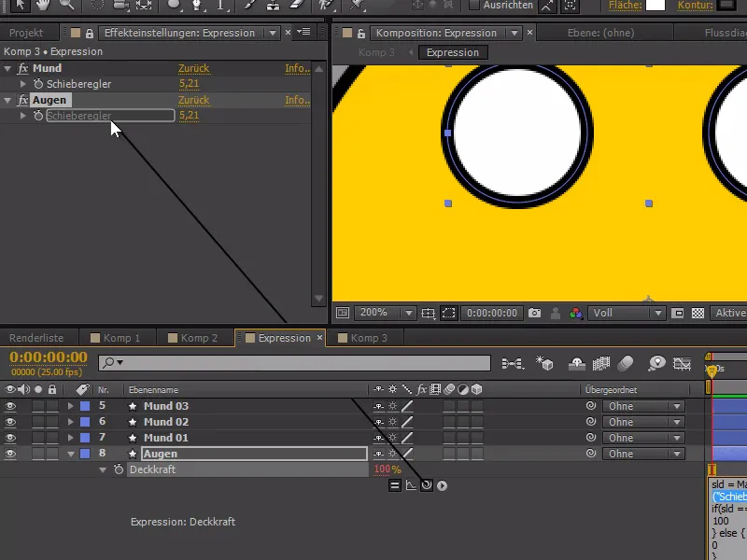Click the expression pick whip on Deckkraft

(x=426, y=484)
